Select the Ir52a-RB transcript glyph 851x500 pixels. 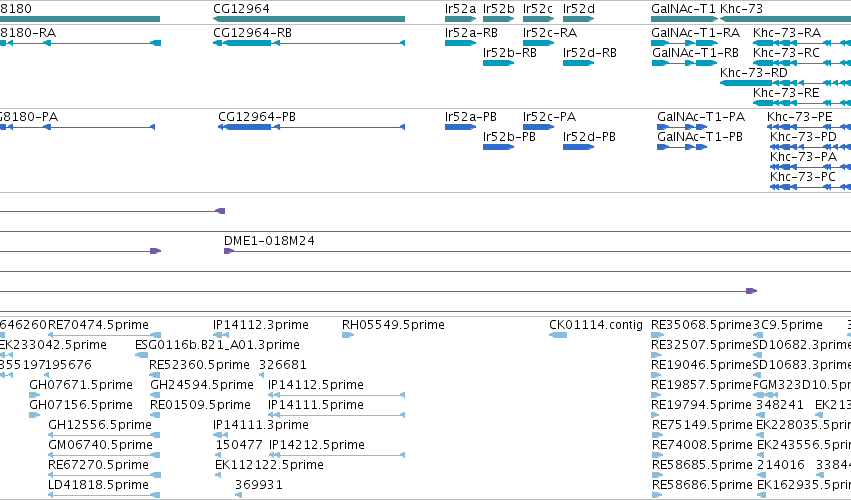(x=460, y=43)
